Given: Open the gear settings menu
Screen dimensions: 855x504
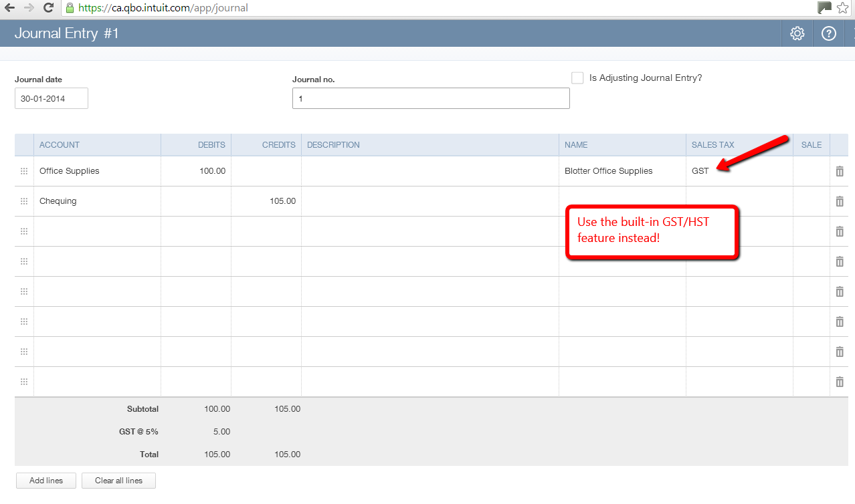Looking at the screenshot, I should pos(797,33).
